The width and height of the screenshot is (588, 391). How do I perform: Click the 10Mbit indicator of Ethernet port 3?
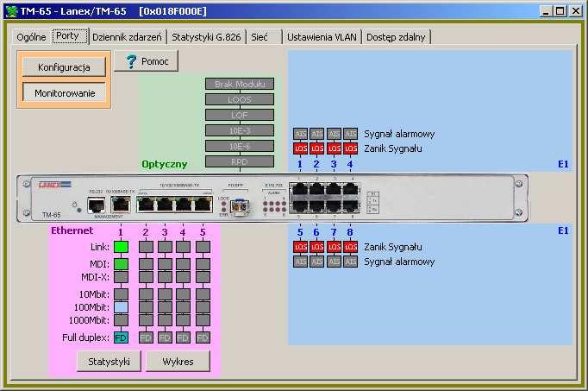165,294
